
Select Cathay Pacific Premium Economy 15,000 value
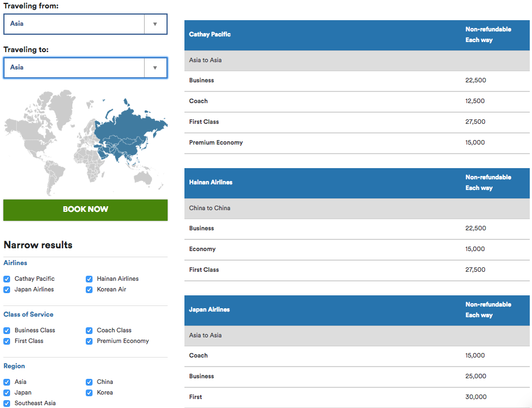tap(475, 142)
